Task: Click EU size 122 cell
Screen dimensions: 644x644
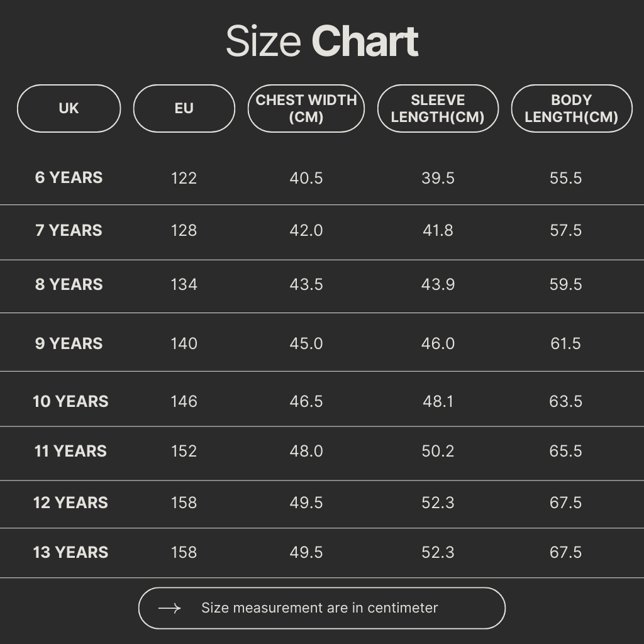Action: pos(184,178)
